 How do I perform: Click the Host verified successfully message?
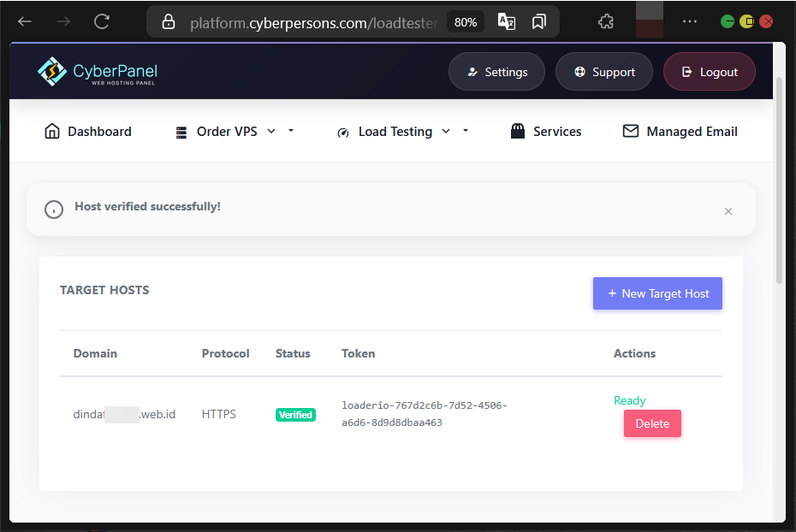pyautogui.click(x=148, y=206)
